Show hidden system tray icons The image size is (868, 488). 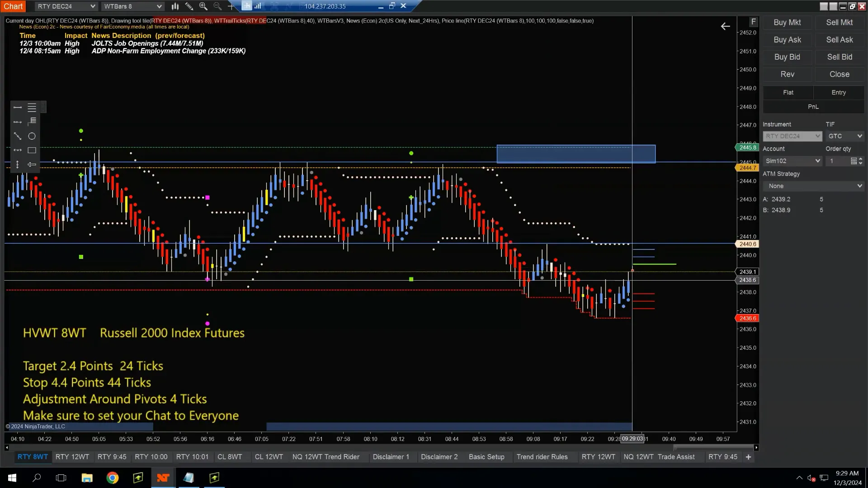pyautogui.click(x=799, y=478)
